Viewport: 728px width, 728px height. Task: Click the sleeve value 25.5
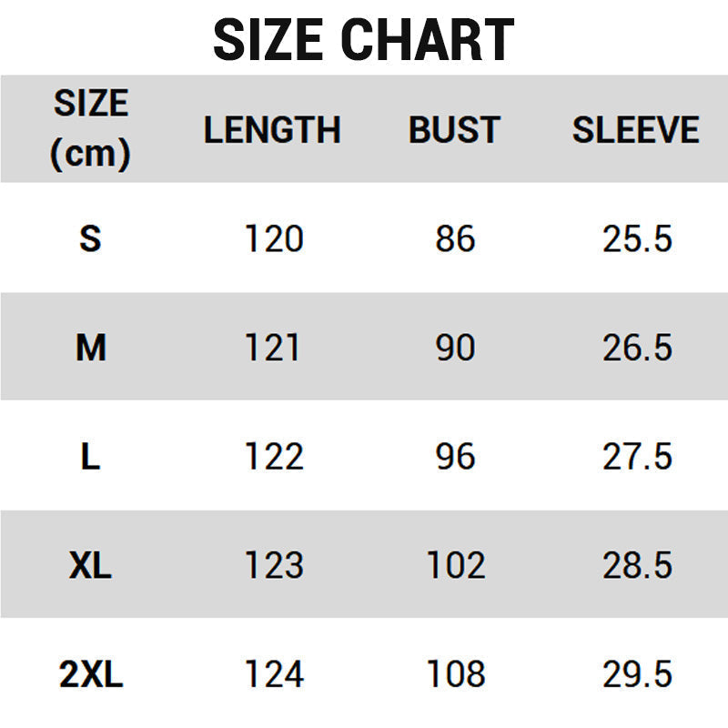click(x=637, y=238)
